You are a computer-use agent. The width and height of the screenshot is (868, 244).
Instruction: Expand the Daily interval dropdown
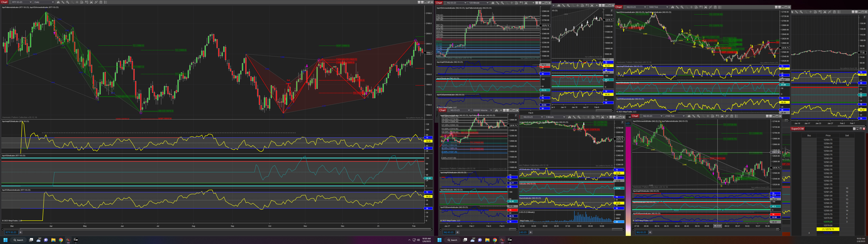tap(44, 2)
